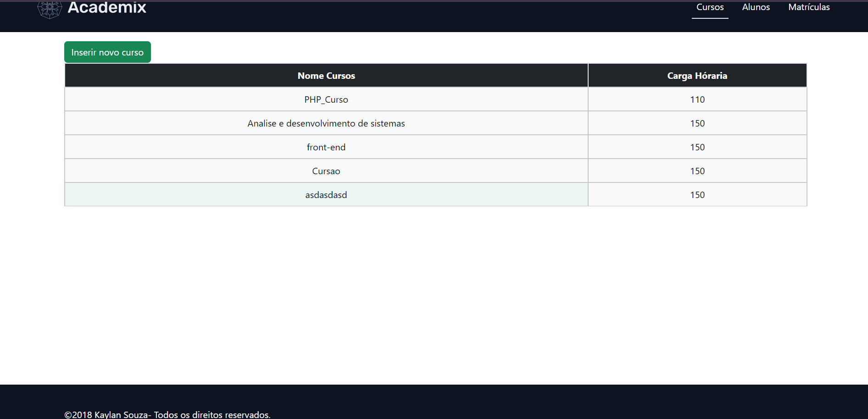Screen dimensions: 868x419
Task: Select the Cursao course cell
Action: coord(326,171)
